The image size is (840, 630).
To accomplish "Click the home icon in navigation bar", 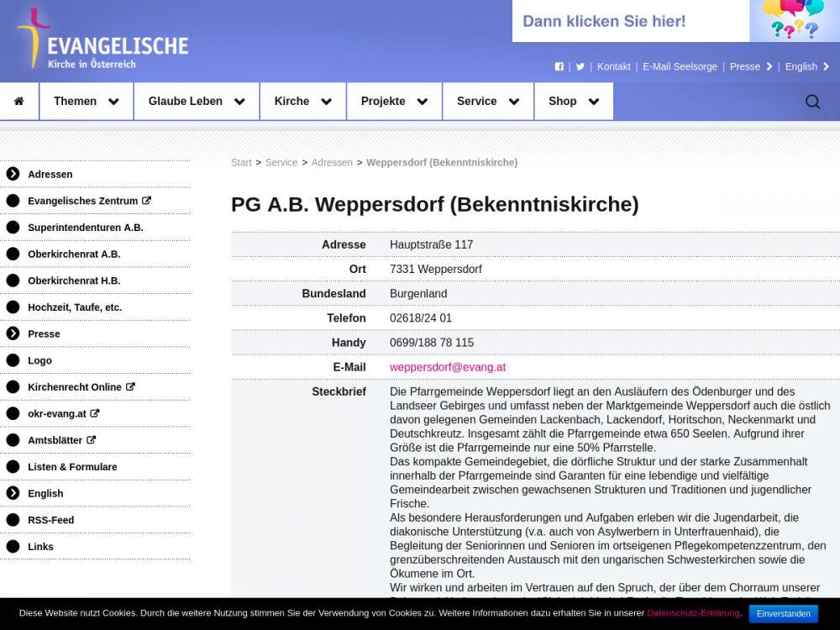I will tap(18, 101).
